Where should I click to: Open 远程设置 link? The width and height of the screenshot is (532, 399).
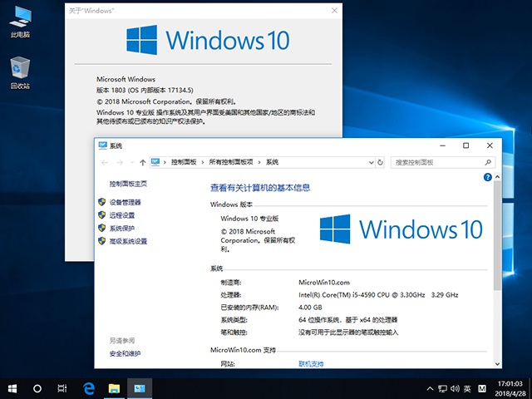point(122,215)
